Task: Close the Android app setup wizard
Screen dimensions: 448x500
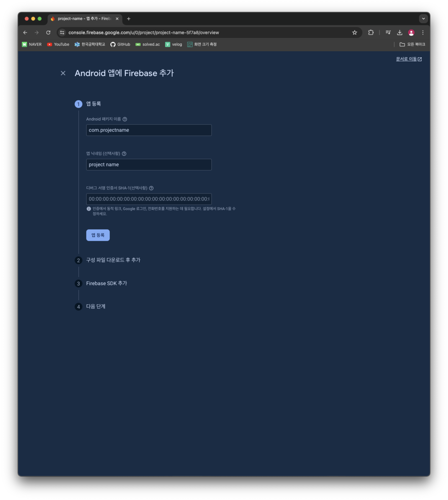Action: [x=63, y=73]
